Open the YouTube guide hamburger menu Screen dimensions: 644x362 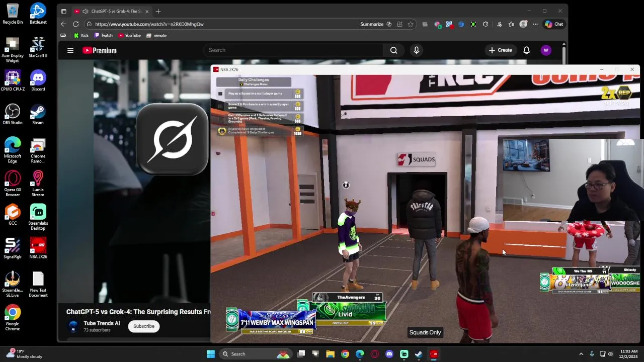tap(70, 50)
